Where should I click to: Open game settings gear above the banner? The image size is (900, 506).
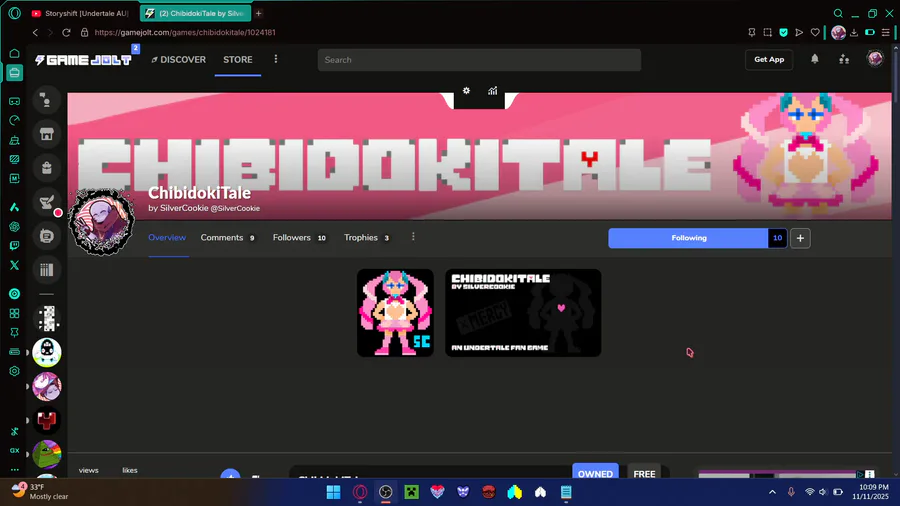pos(466,91)
